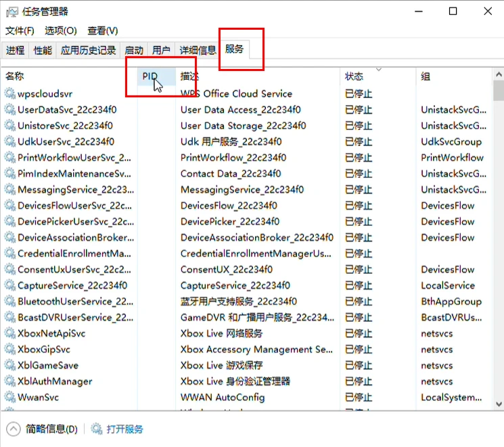This screenshot has height=447, width=504.
Task: Sort services by the PID column header
Action: (x=156, y=76)
